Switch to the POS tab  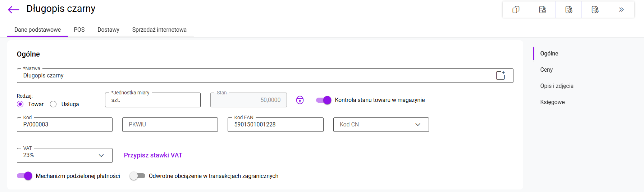pos(79,30)
